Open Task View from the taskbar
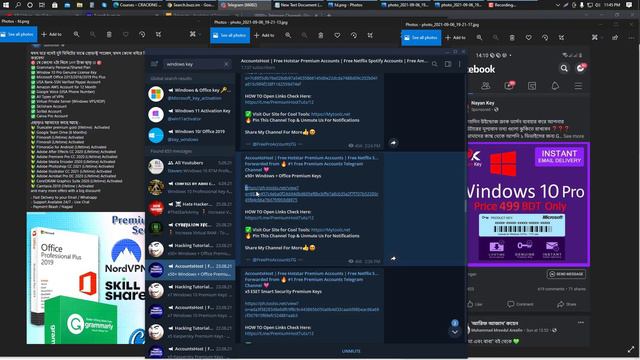 point(42,5)
